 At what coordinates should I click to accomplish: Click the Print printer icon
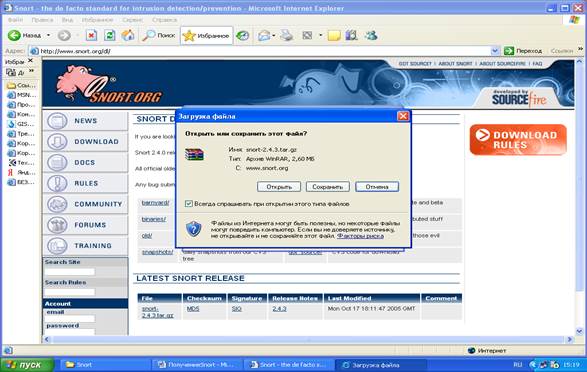[287, 36]
